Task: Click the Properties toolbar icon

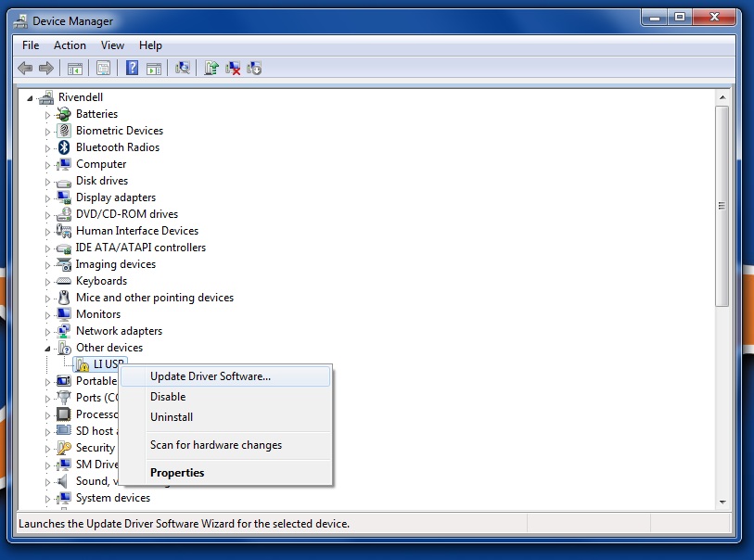Action: [x=103, y=68]
